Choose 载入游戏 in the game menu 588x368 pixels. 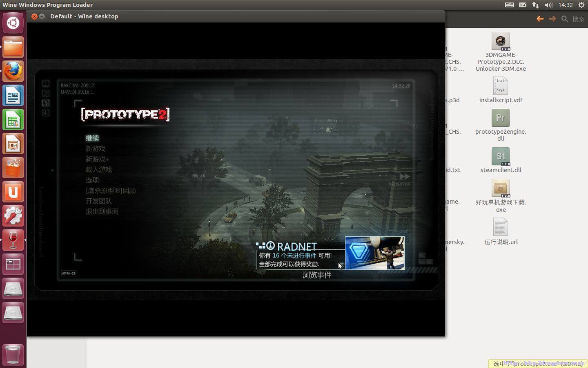(99, 169)
